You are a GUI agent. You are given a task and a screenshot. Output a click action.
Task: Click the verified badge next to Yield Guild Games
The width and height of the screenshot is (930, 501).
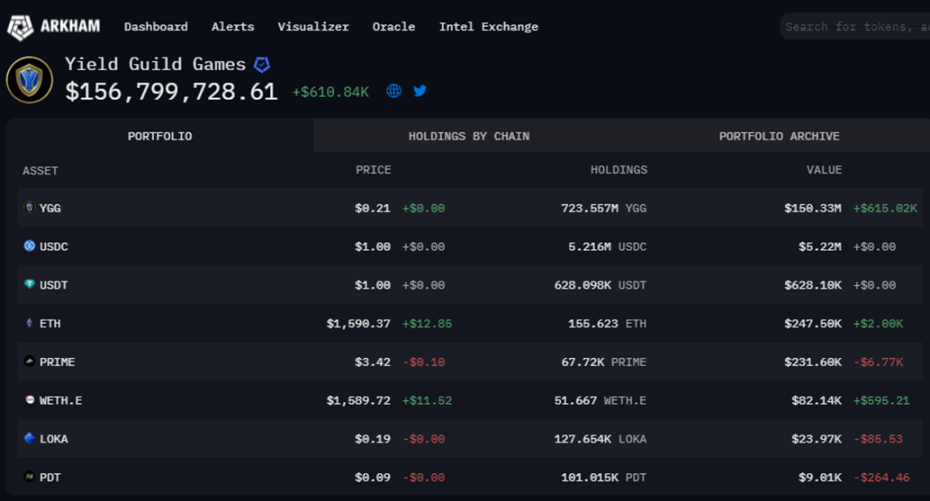[262, 65]
